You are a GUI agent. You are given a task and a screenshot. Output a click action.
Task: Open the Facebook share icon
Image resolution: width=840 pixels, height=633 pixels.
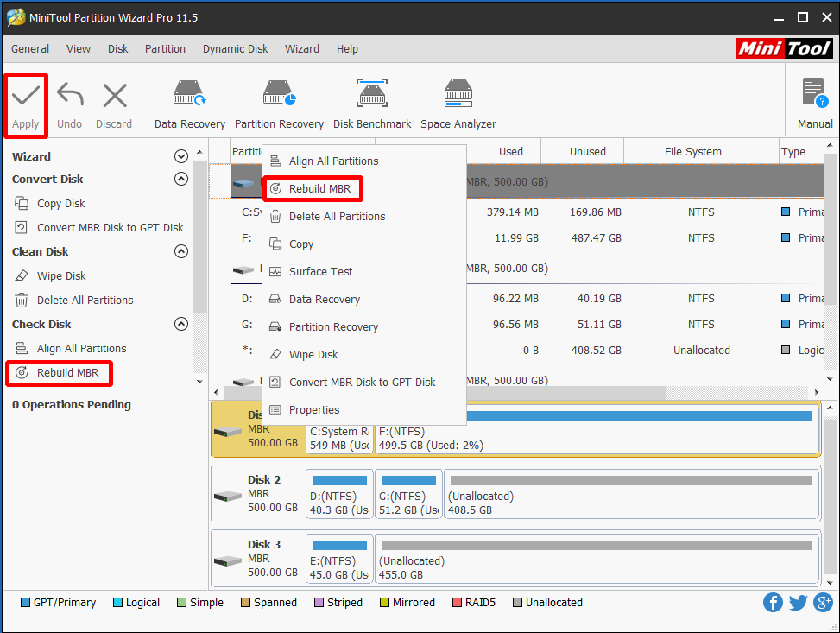click(x=773, y=603)
